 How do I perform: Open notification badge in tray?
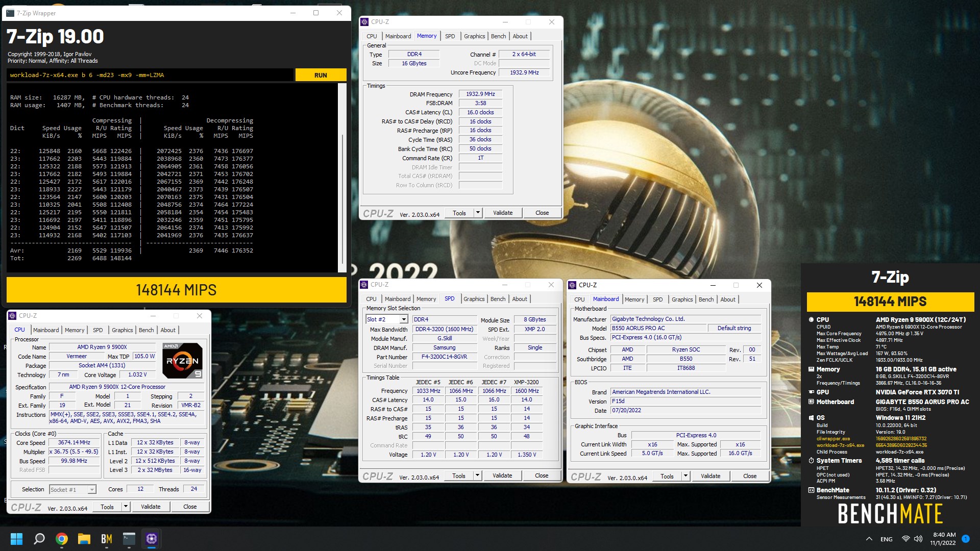pyautogui.click(x=966, y=539)
